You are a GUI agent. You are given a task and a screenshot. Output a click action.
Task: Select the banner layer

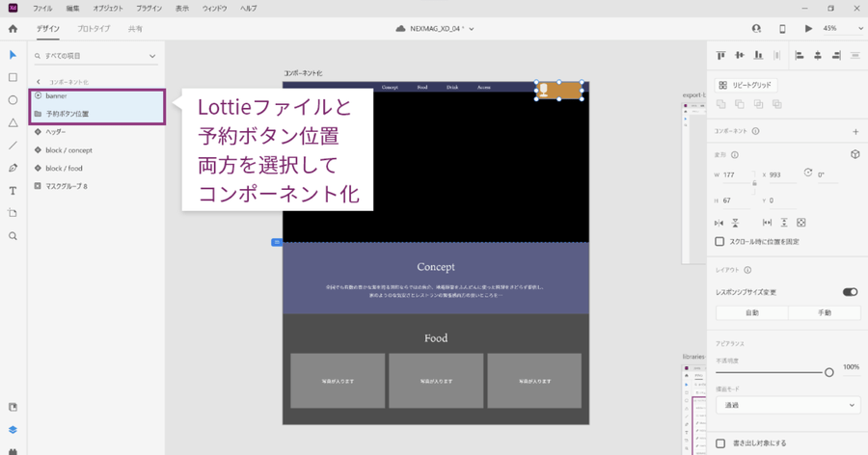(x=96, y=96)
